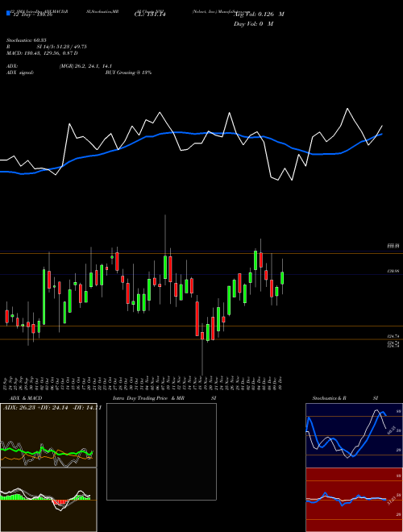The height and width of the screenshot is (532, 403).
Task: Click the 'Day Vol: 0 M' value
Action: coord(253,24)
